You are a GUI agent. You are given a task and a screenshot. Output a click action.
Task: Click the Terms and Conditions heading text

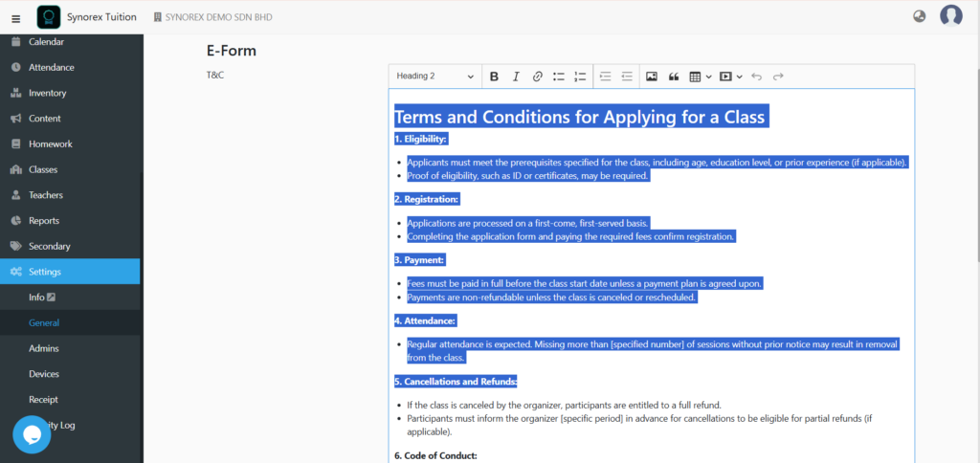click(579, 117)
